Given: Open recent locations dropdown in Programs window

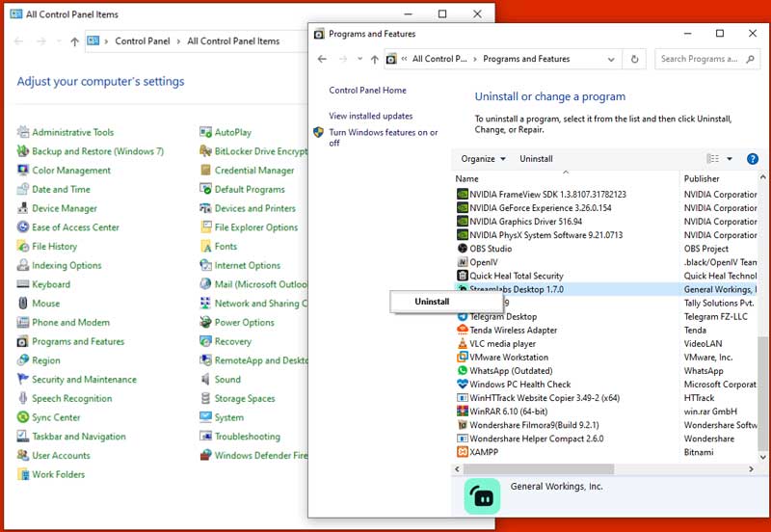Looking at the screenshot, I should pos(359,59).
